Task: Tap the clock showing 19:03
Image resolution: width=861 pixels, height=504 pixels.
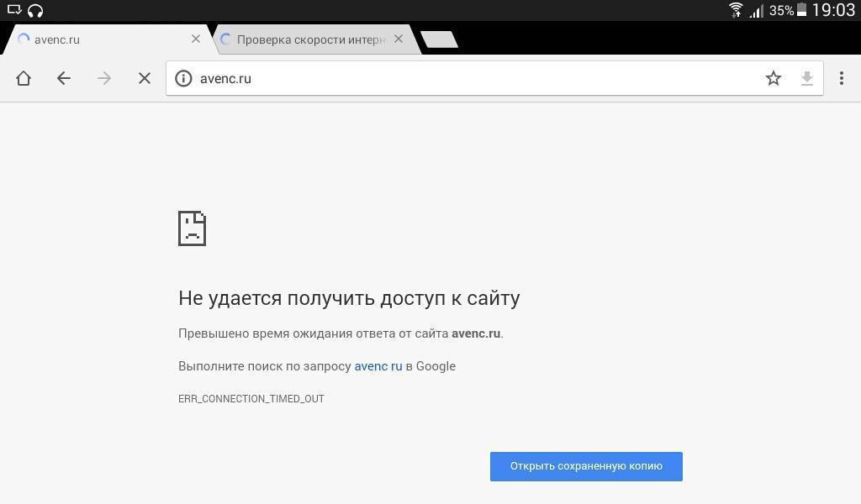Action: click(x=833, y=10)
